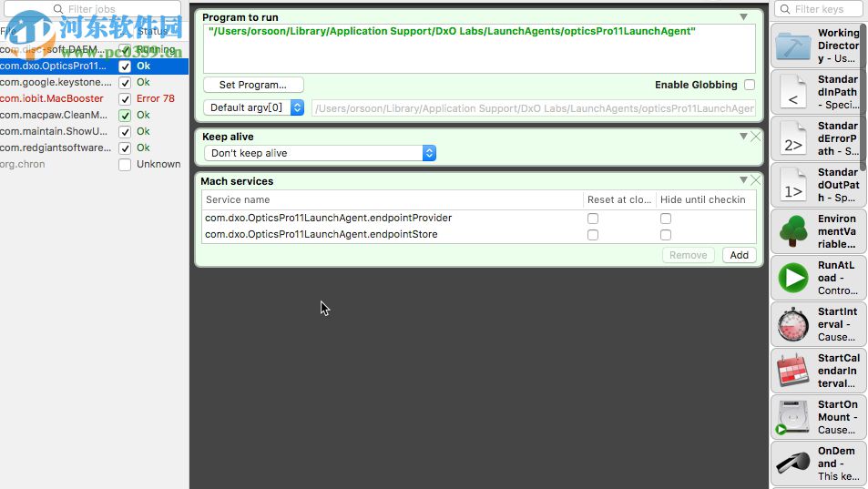
Task: Toggle enabled checkbox for com.dxo.OpticsPro11 job
Action: coord(125,66)
